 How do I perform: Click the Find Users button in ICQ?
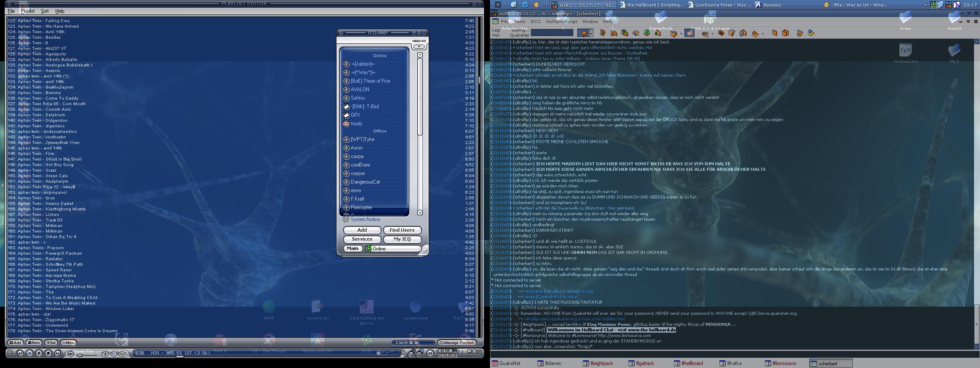click(x=402, y=230)
